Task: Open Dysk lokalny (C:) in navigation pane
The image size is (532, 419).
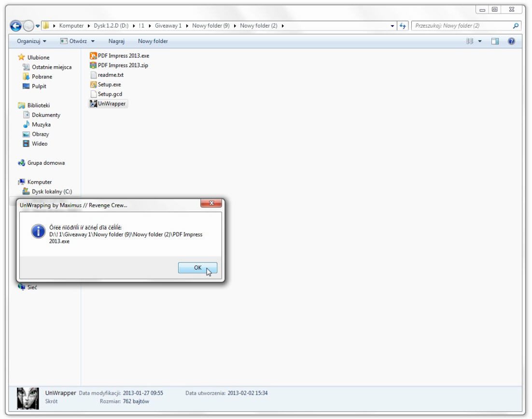Action: click(x=52, y=191)
